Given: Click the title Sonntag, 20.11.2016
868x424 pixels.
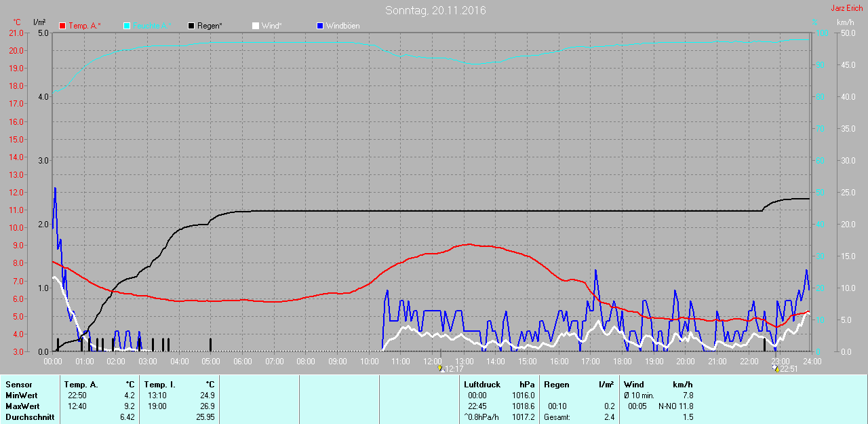Looking at the screenshot, I should pos(435,10).
